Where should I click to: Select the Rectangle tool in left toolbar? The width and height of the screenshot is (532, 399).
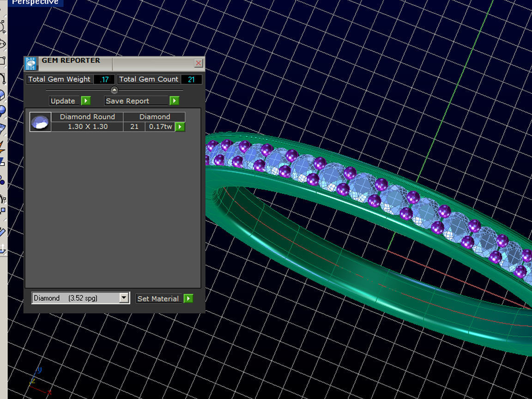coord(3,61)
